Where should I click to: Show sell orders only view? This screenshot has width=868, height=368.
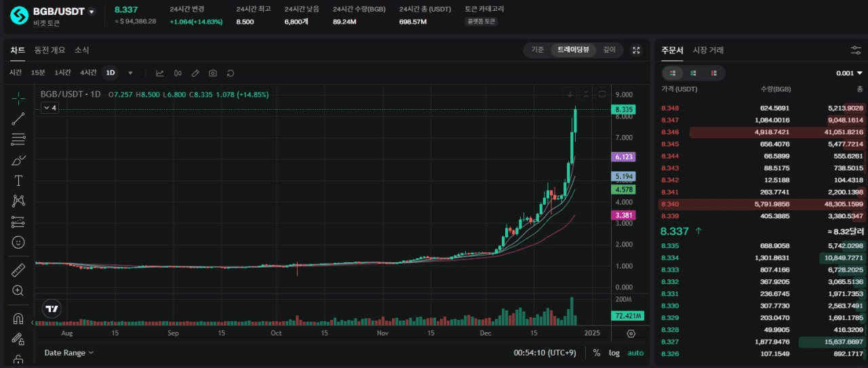713,73
